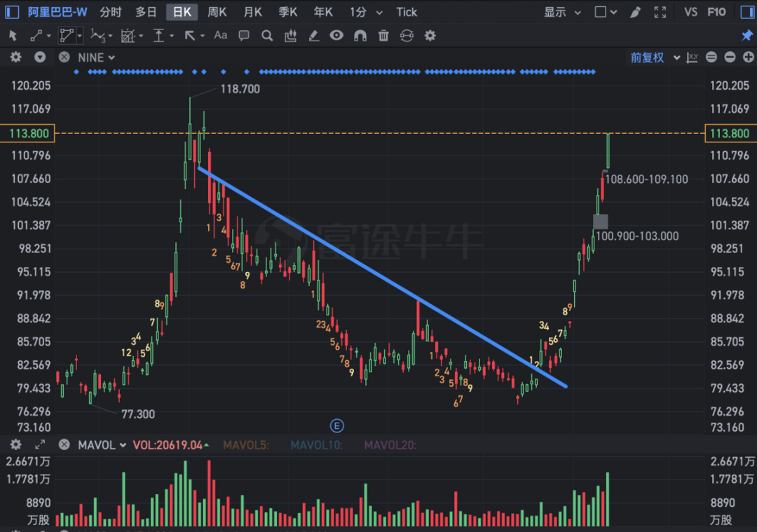The width and height of the screenshot is (757, 532).
Task: Toggle magnet snap mode
Action: point(360,36)
